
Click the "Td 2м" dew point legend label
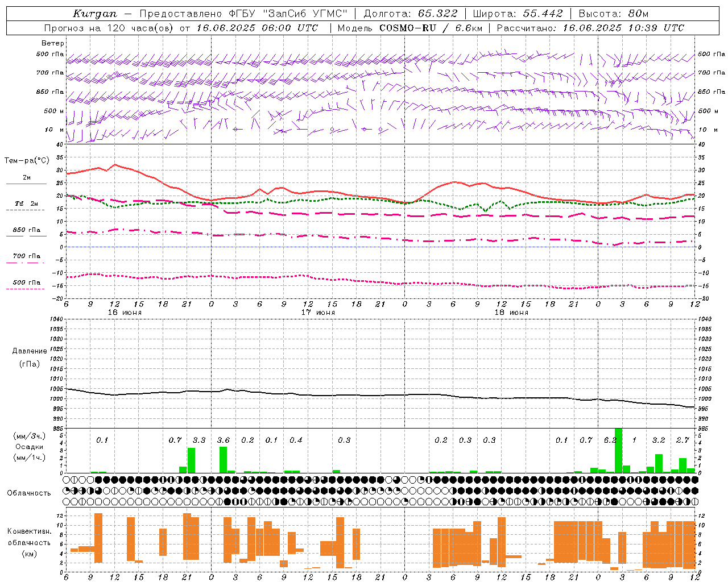click(27, 203)
